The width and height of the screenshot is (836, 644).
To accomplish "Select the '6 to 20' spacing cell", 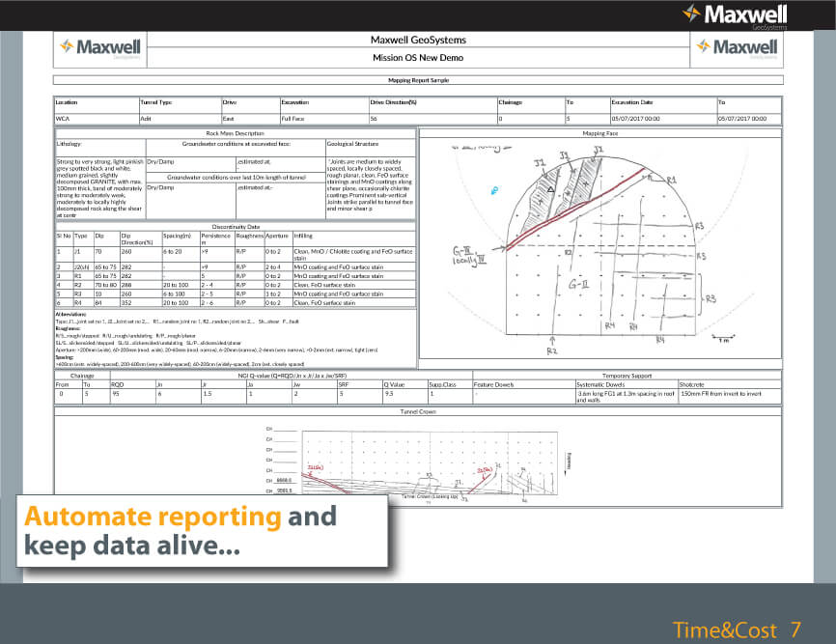I will click(181, 254).
